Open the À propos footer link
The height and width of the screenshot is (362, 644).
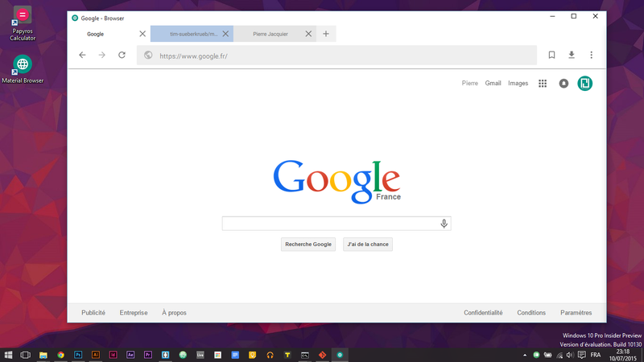click(174, 313)
